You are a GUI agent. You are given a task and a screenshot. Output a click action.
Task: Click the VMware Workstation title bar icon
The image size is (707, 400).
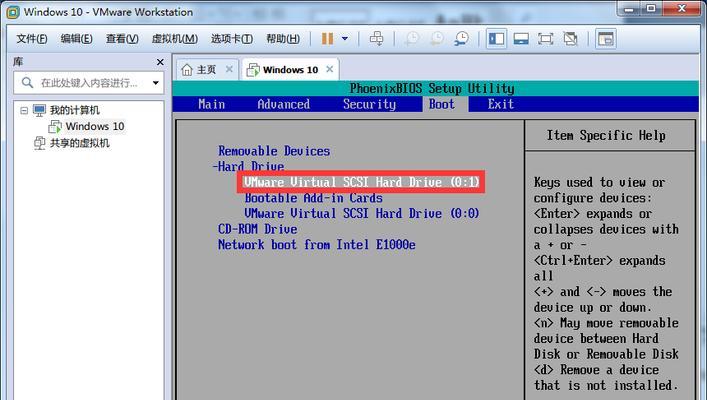click(x=13, y=12)
